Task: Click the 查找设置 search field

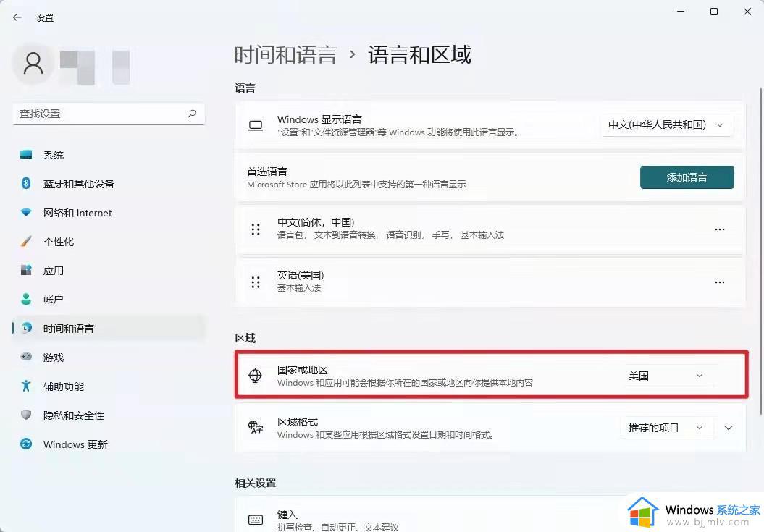Action: click(x=108, y=114)
